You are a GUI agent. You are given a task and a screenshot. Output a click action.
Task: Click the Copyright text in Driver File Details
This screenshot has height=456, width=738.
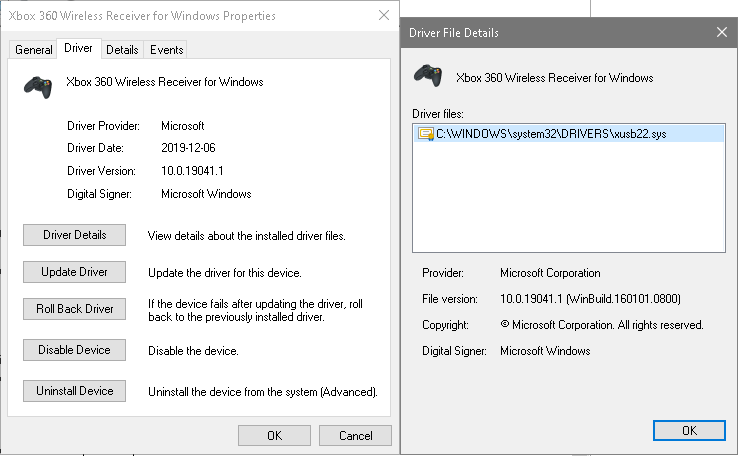[602, 325]
